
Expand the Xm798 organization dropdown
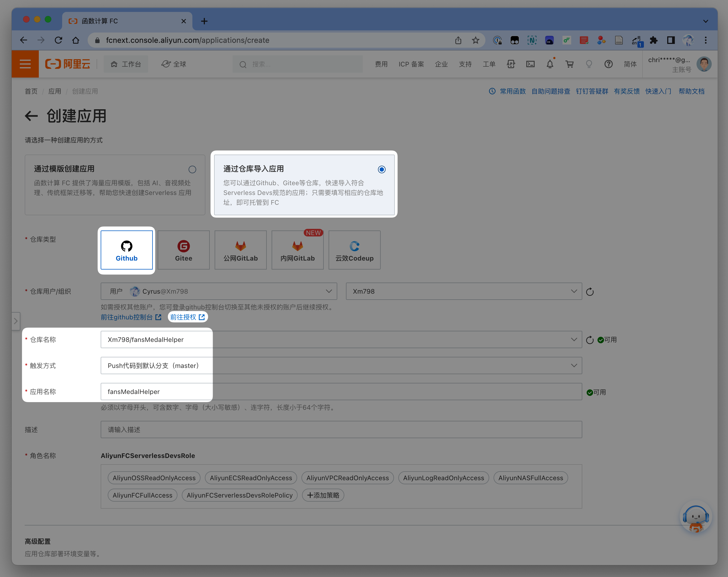464,291
